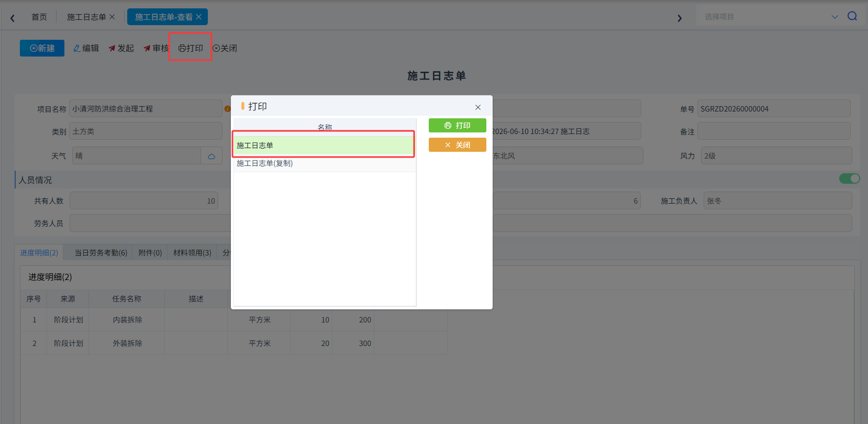Click the weather cloud icon

pyautogui.click(x=212, y=156)
